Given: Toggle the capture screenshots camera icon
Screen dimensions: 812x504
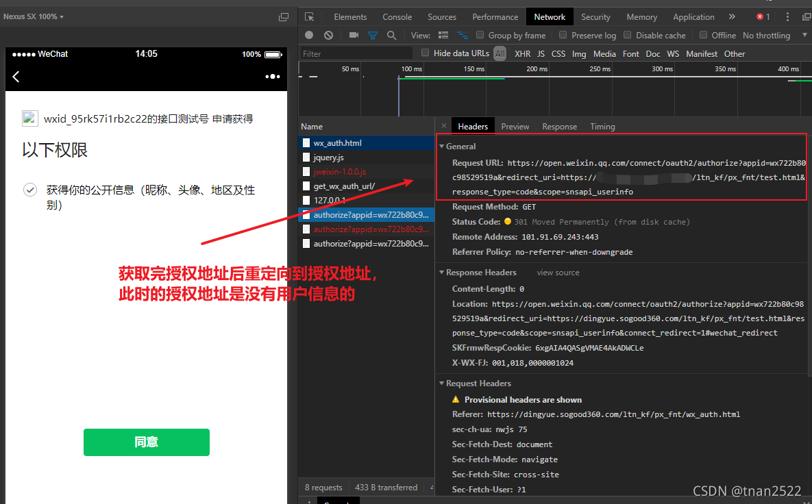Looking at the screenshot, I should tap(354, 35).
